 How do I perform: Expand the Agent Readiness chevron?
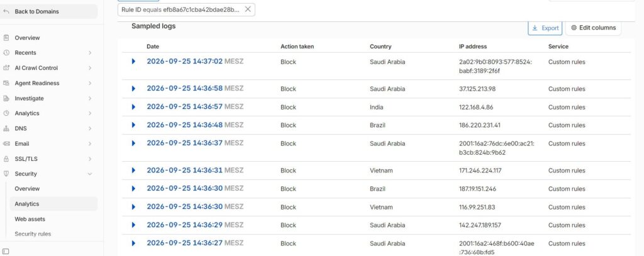pos(89,83)
